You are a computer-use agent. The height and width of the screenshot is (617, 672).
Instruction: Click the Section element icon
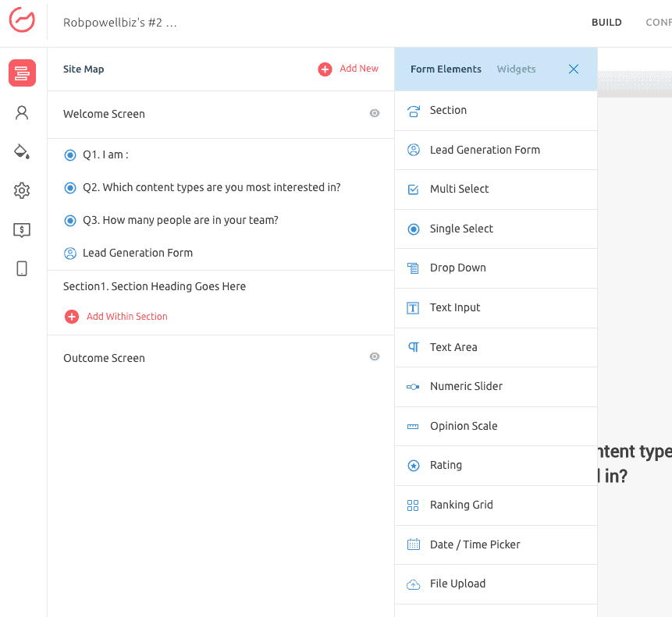coord(413,111)
